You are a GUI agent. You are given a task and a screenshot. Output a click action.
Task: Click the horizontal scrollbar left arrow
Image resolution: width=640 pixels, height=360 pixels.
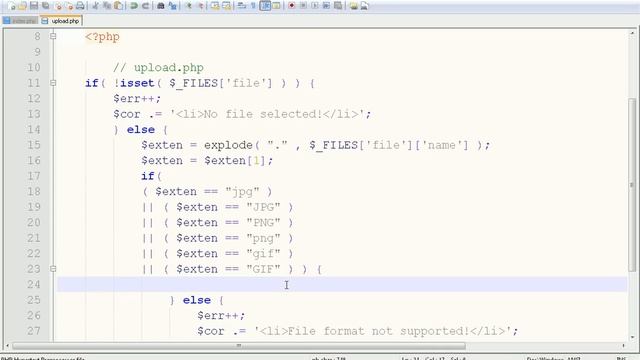[7, 346]
